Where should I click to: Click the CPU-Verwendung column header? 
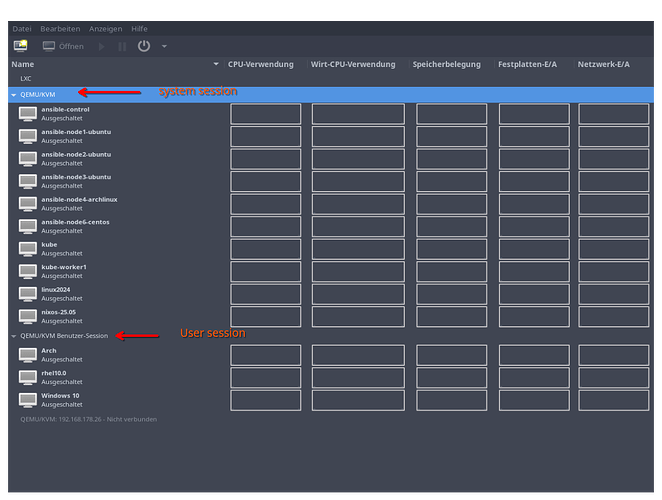tap(260, 64)
